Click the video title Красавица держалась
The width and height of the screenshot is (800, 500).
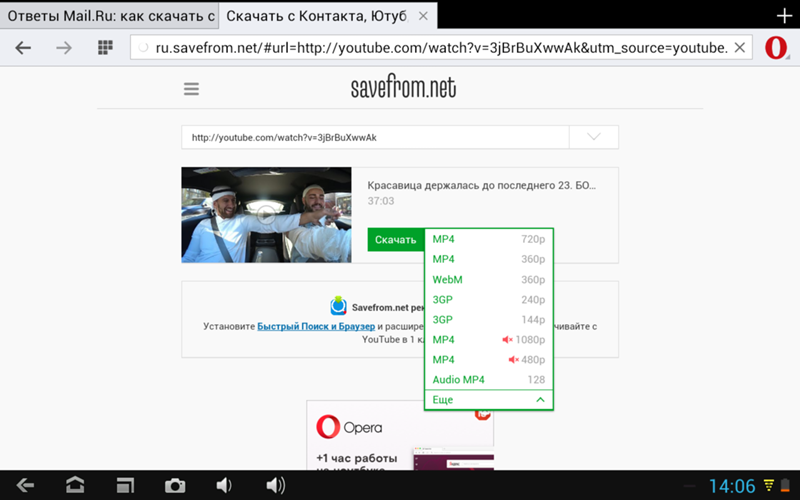[482, 185]
